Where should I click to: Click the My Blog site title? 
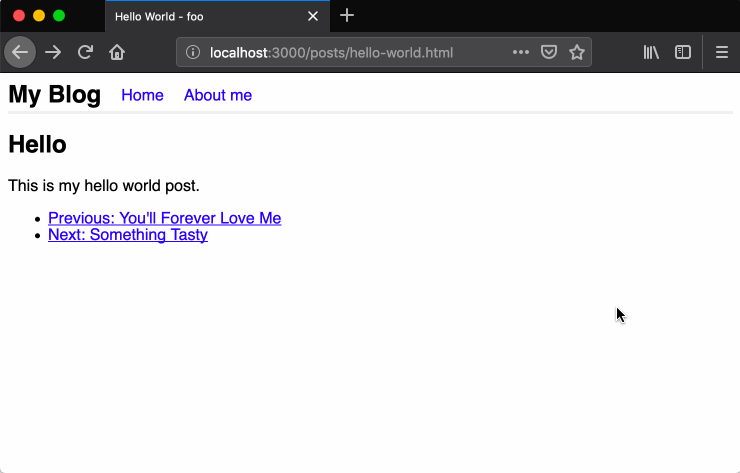click(54, 95)
